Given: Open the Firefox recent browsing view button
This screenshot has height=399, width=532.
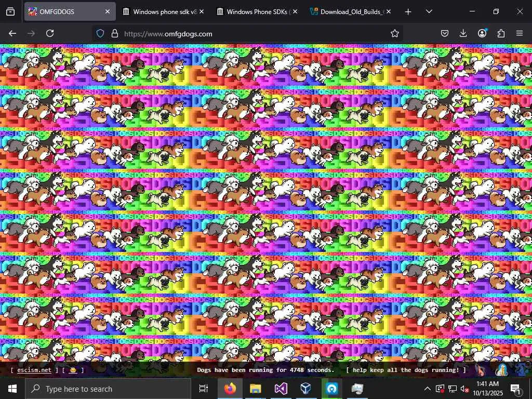Looking at the screenshot, I should click(10, 11).
